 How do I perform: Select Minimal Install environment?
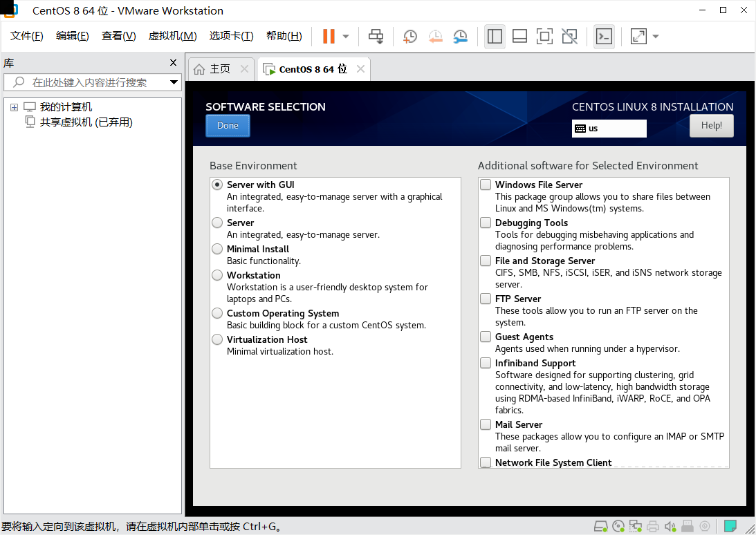(x=217, y=249)
